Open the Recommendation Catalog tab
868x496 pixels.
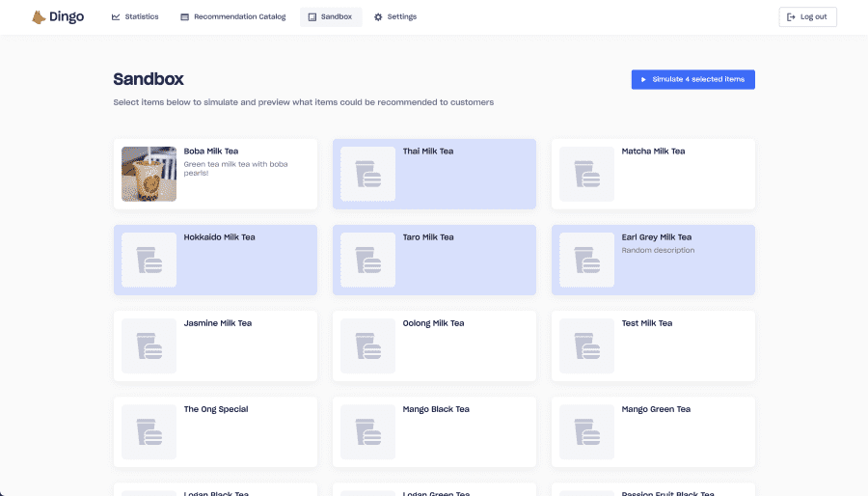tap(233, 16)
